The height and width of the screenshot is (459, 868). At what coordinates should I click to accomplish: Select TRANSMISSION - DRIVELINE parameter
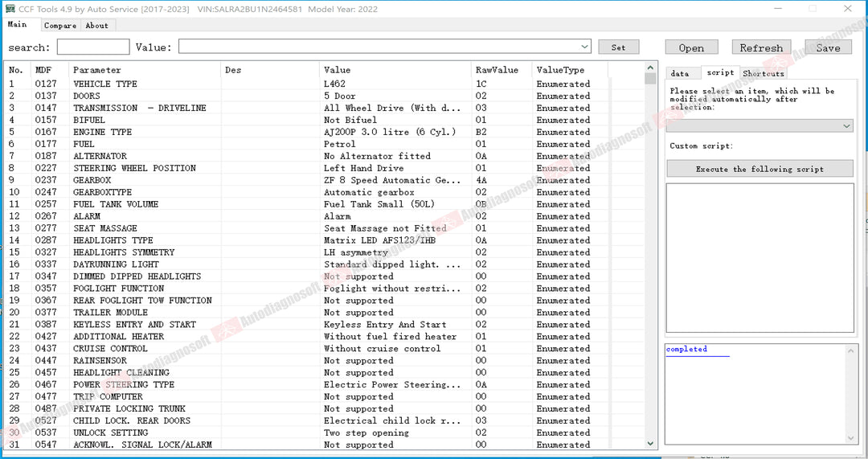(x=140, y=108)
